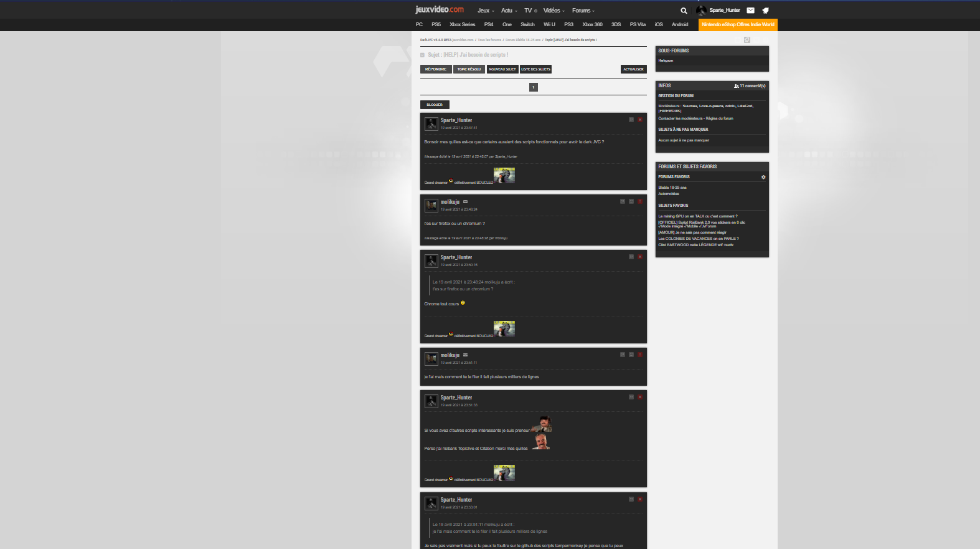Delete Sparte_Hunter's 23:53:01 message
The height and width of the screenshot is (549, 980).
(639, 499)
